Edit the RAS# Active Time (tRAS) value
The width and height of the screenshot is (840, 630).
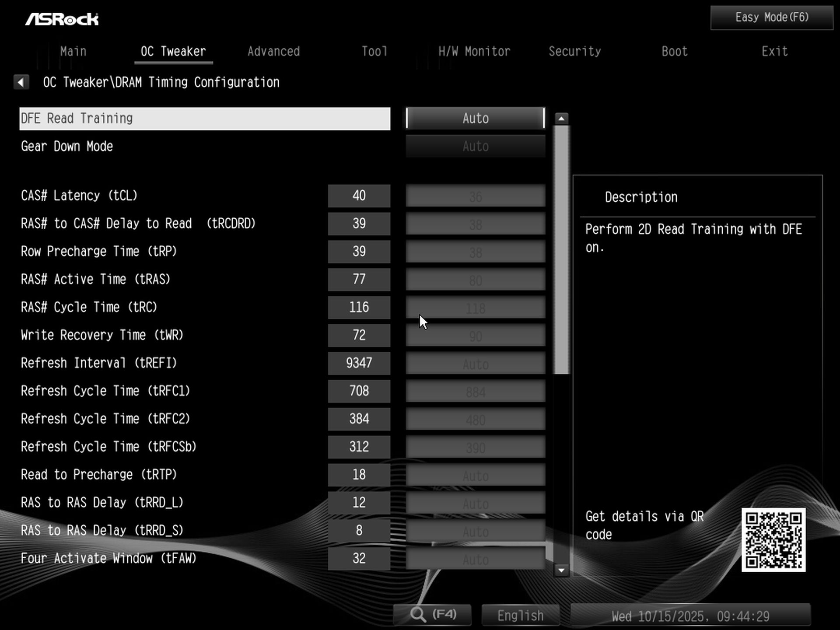coord(359,280)
